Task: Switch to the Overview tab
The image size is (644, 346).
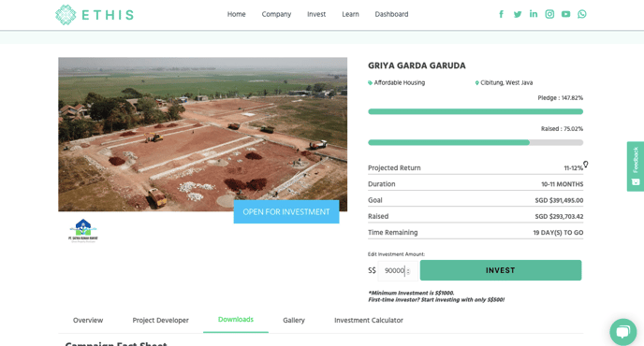Action: point(88,320)
